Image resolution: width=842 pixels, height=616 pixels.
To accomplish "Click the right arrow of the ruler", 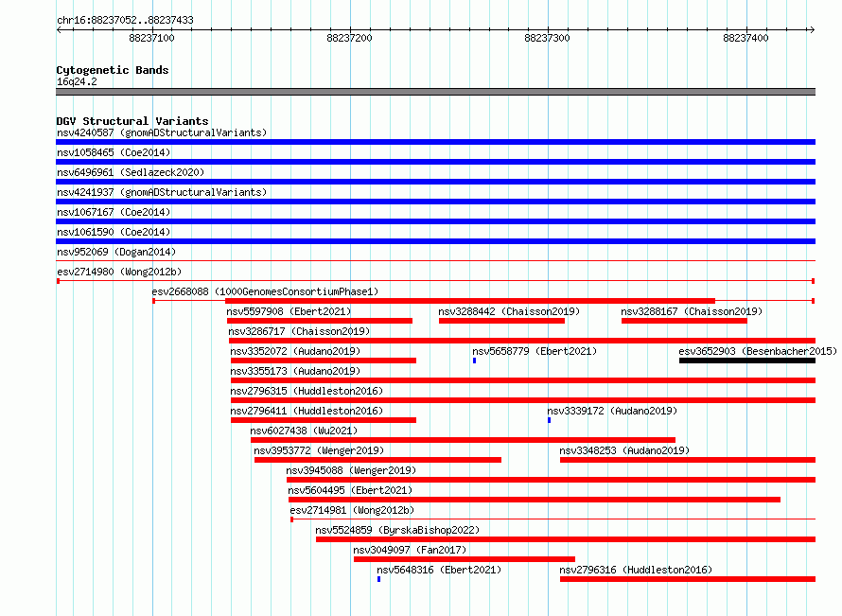I will click(812, 30).
